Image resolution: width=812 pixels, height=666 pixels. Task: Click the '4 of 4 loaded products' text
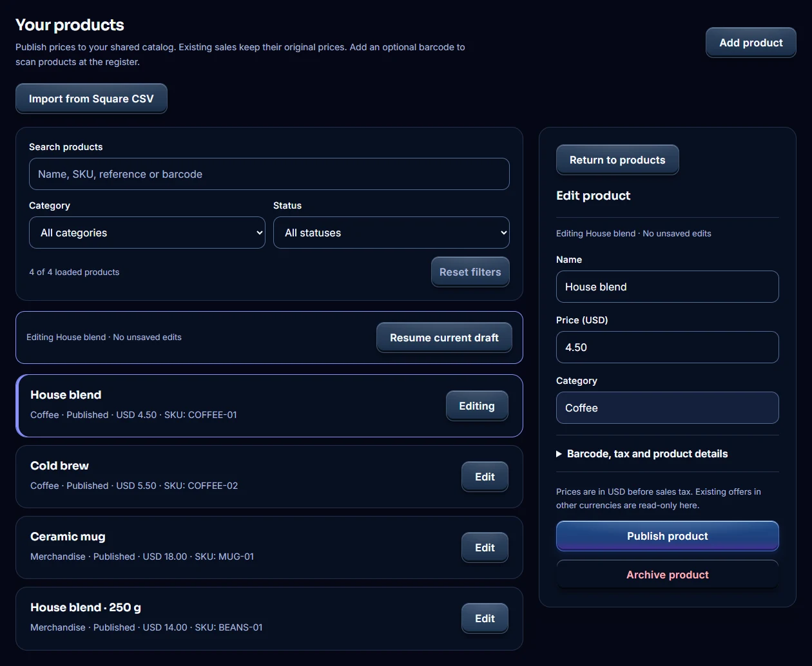(x=74, y=272)
